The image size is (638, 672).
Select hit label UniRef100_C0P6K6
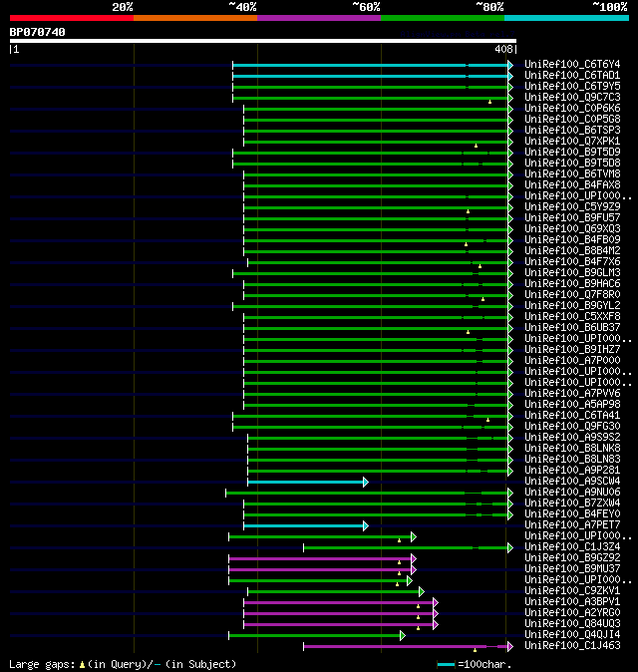(572, 108)
